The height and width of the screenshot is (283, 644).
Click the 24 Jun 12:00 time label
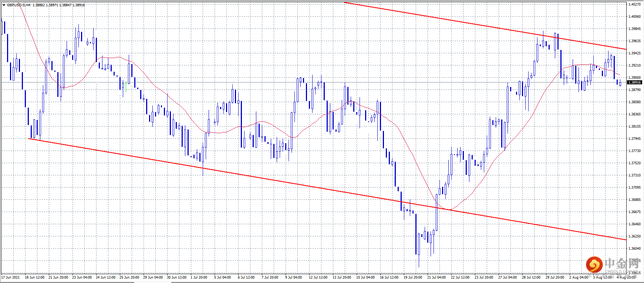[x=105, y=277]
